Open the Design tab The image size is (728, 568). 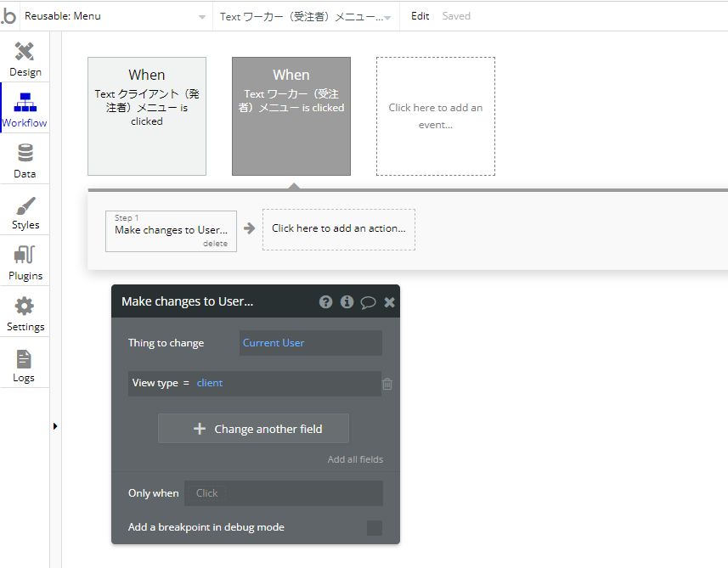pos(25,59)
